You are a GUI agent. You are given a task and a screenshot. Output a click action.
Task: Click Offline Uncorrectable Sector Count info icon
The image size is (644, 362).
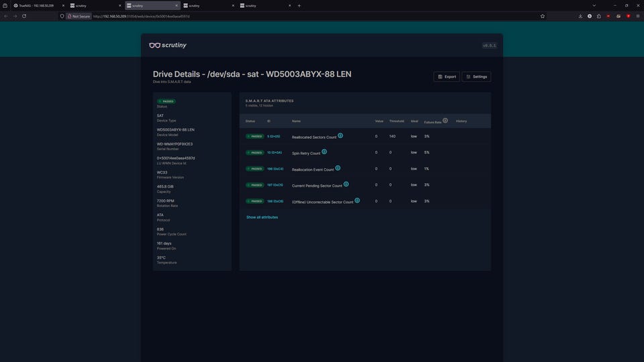(x=357, y=200)
